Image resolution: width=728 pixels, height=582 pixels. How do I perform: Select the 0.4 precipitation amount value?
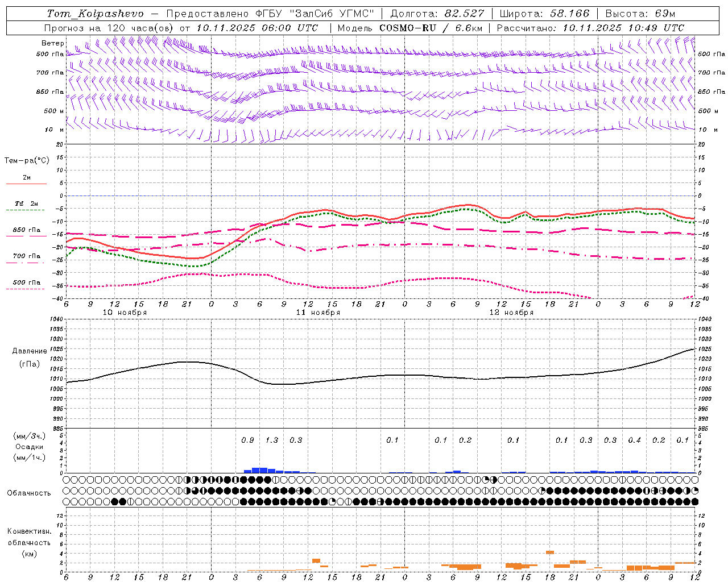pyautogui.click(x=634, y=440)
